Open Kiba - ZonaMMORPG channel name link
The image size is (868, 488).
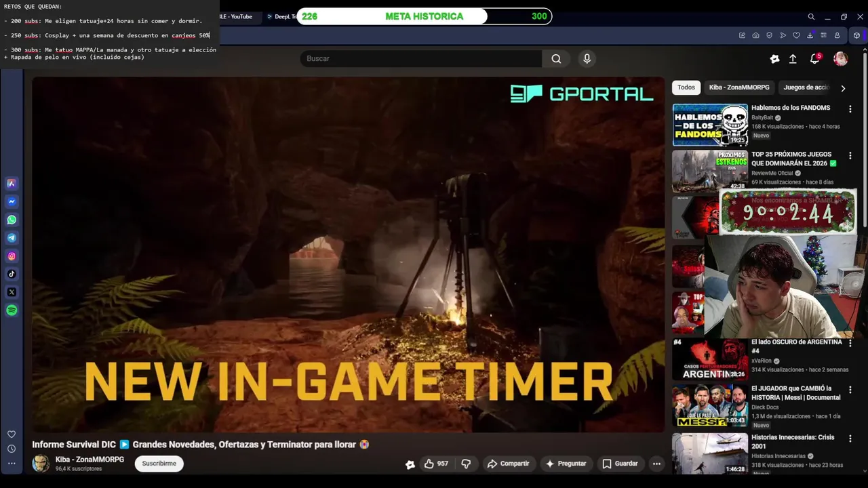[x=90, y=460]
